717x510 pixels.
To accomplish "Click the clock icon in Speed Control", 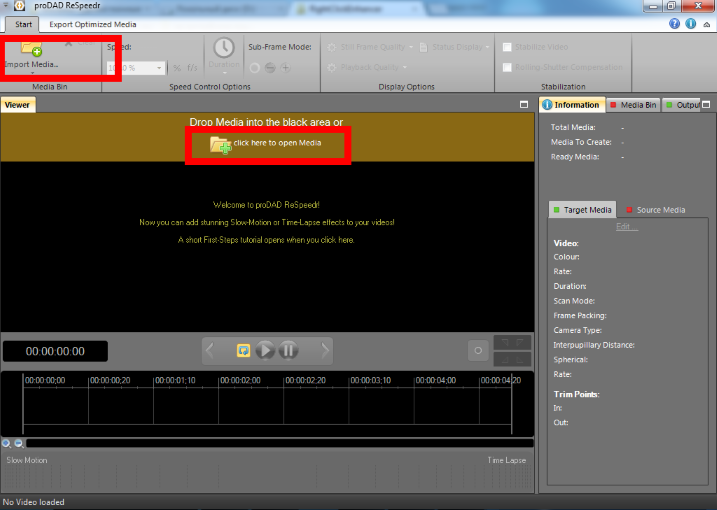I will click(224, 48).
